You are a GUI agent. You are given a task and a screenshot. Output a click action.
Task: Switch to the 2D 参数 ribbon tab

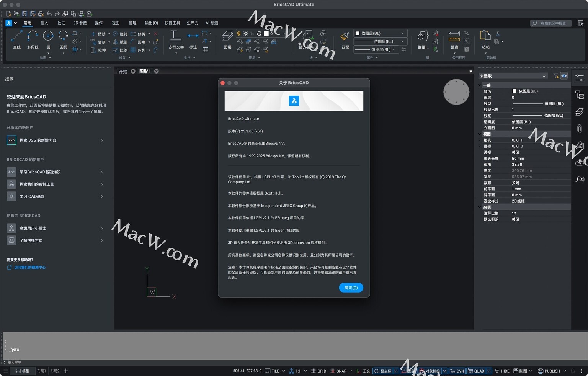click(x=80, y=23)
